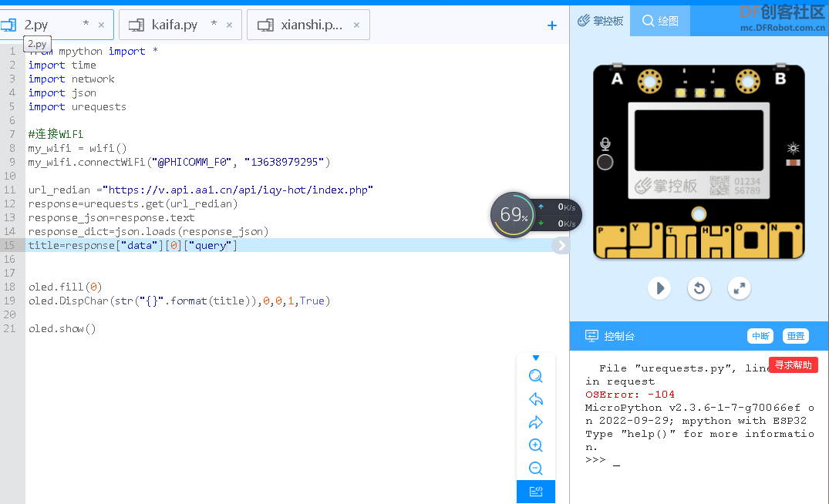Click the 中断 interrupt button

point(760,336)
